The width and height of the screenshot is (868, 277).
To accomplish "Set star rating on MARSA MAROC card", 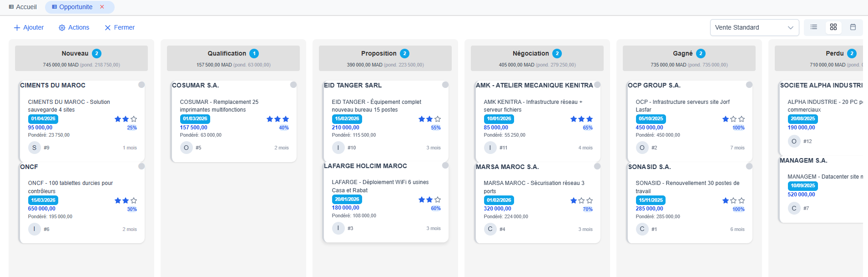I will click(x=581, y=200).
